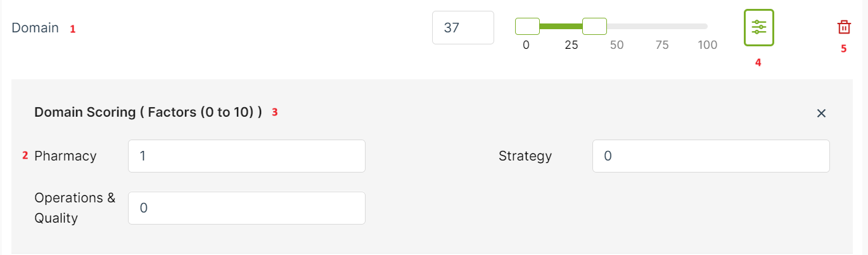Click the 25 tick label under slider
868x255 pixels.
click(571, 45)
